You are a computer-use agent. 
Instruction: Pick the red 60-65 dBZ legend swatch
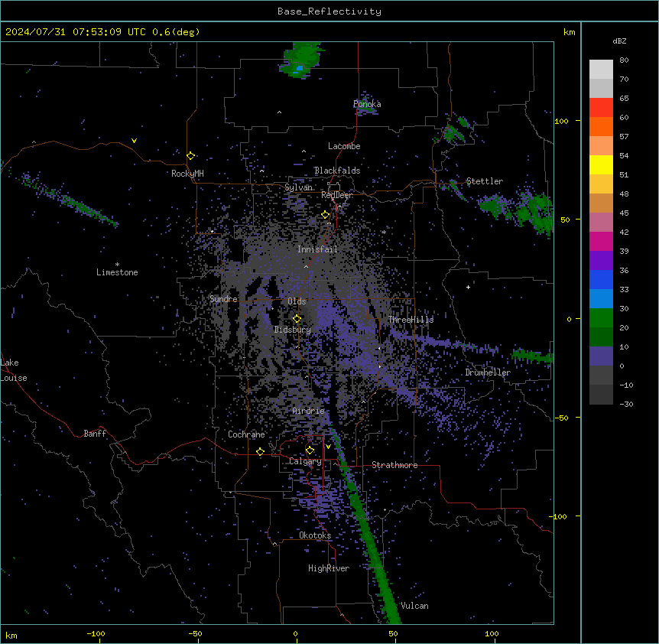(601, 107)
